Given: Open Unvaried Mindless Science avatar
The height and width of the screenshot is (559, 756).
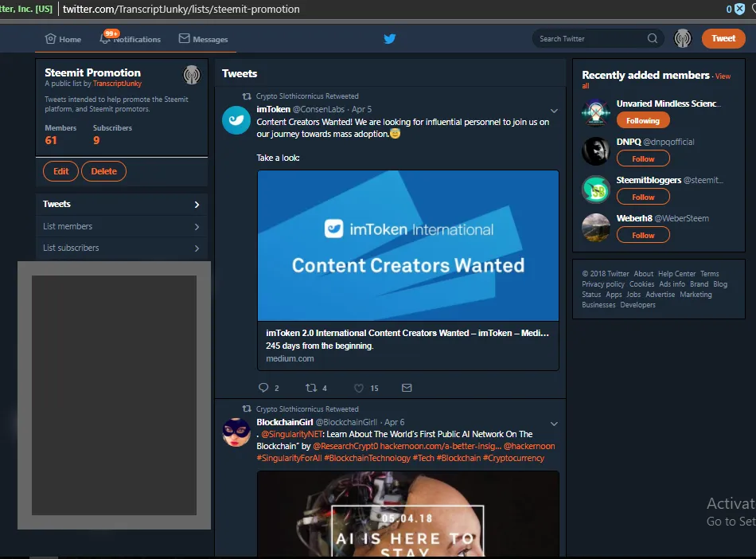Looking at the screenshot, I should click(x=596, y=113).
